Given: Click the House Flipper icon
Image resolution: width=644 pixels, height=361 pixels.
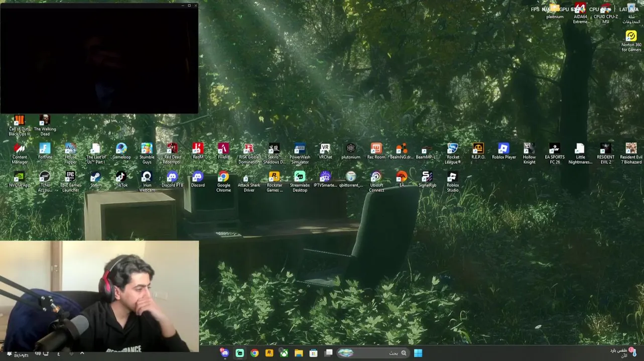Looking at the screenshot, I should 70,153.
